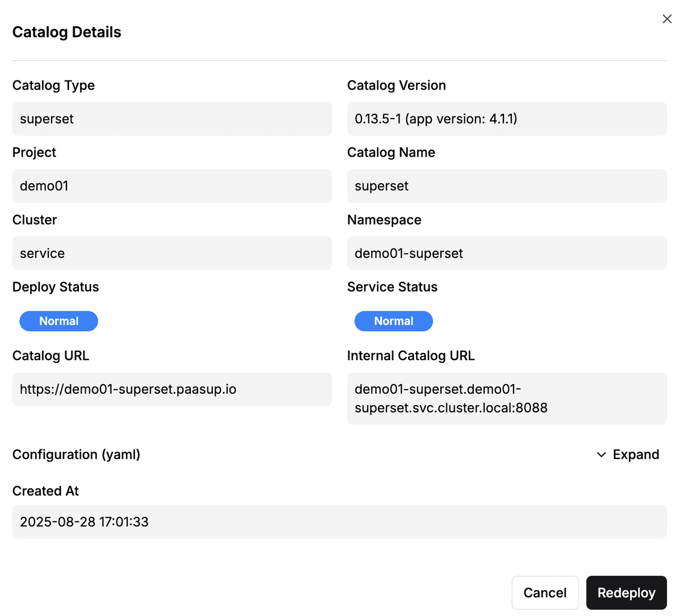
Task: Click the Deploy Status label
Action: pyautogui.click(x=56, y=287)
